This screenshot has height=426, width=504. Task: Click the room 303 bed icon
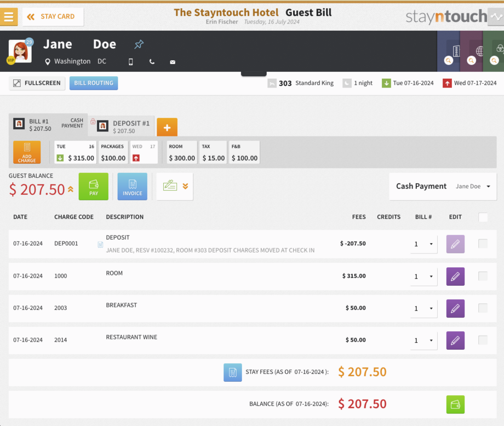(272, 83)
